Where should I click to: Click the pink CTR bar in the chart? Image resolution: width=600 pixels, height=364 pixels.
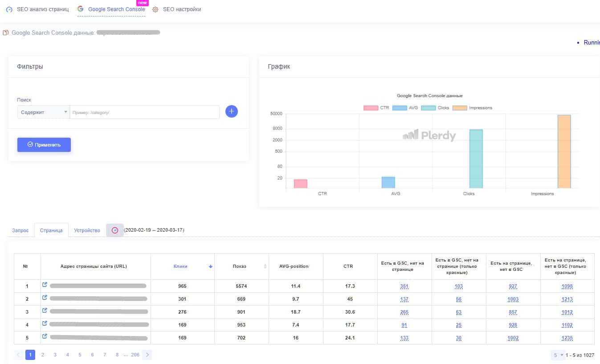coord(301,184)
